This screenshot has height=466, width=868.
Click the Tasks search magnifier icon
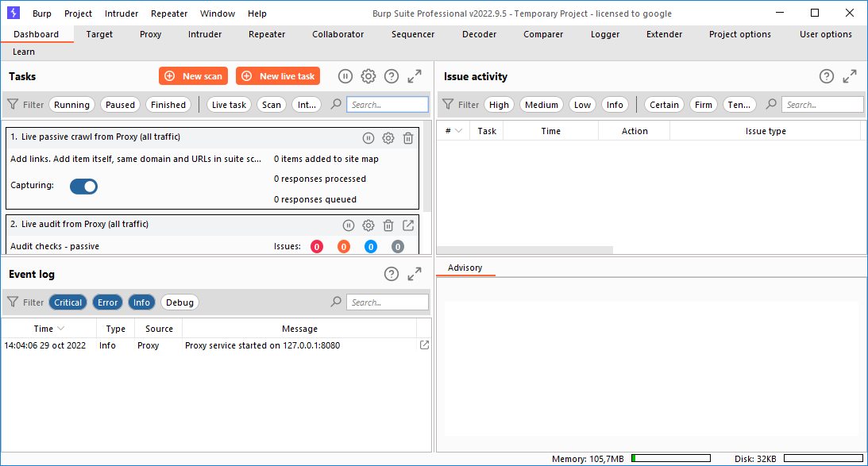(x=336, y=104)
